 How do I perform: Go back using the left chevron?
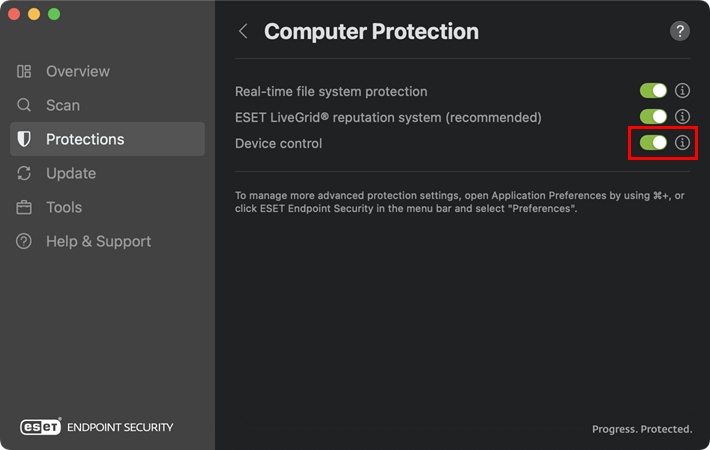tap(243, 32)
